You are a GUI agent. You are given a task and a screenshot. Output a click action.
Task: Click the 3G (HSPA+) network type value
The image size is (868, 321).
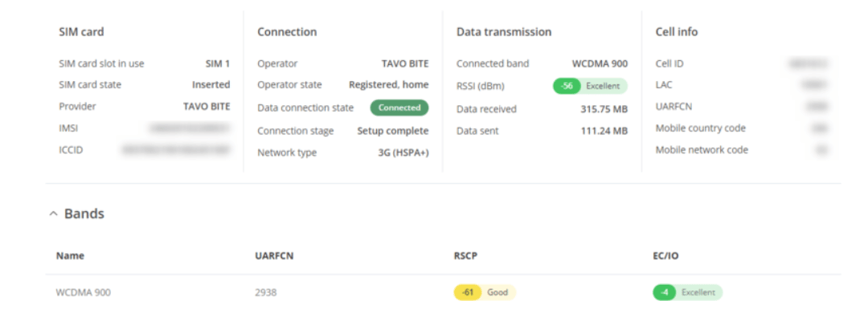(403, 152)
